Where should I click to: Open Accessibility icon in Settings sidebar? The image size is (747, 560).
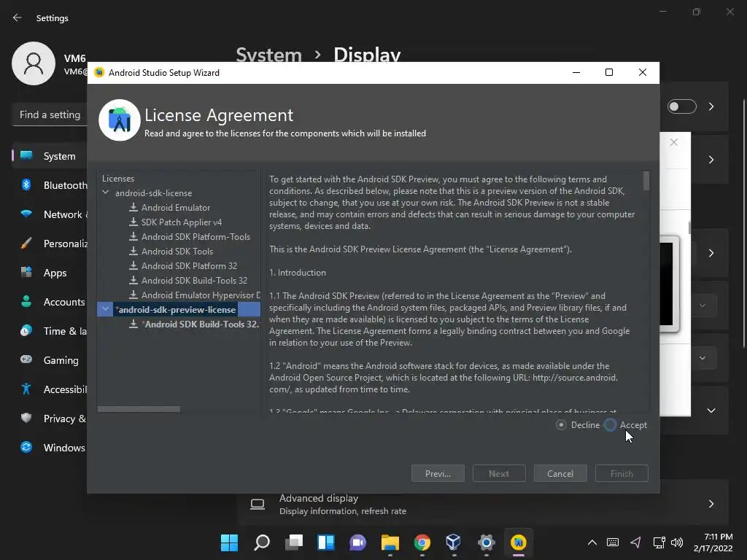pyautogui.click(x=26, y=389)
